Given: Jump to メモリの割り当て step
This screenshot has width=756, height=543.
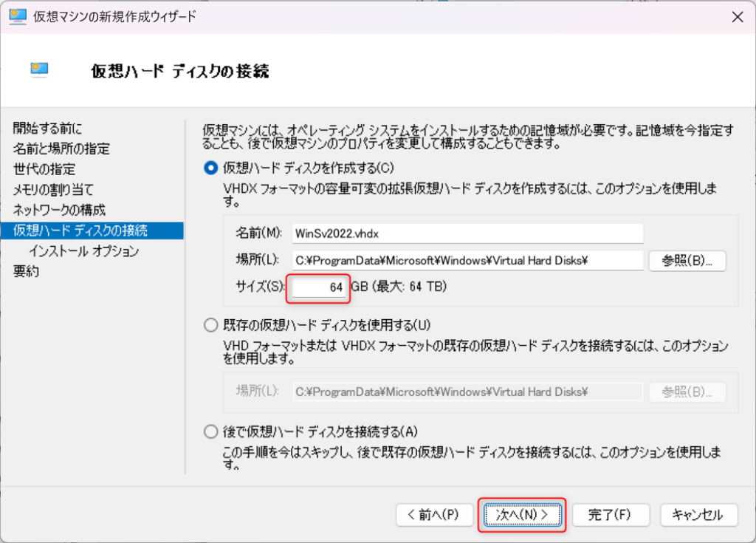Looking at the screenshot, I should tap(53, 190).
